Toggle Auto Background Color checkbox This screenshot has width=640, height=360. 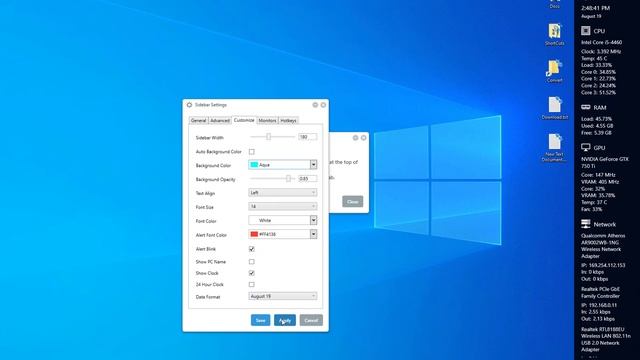[x=251, y=151]
